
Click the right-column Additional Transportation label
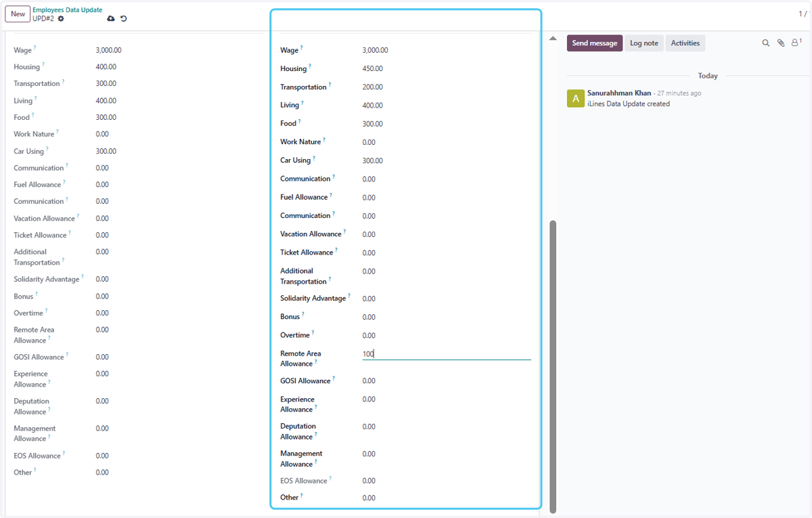tap(304, 276)
